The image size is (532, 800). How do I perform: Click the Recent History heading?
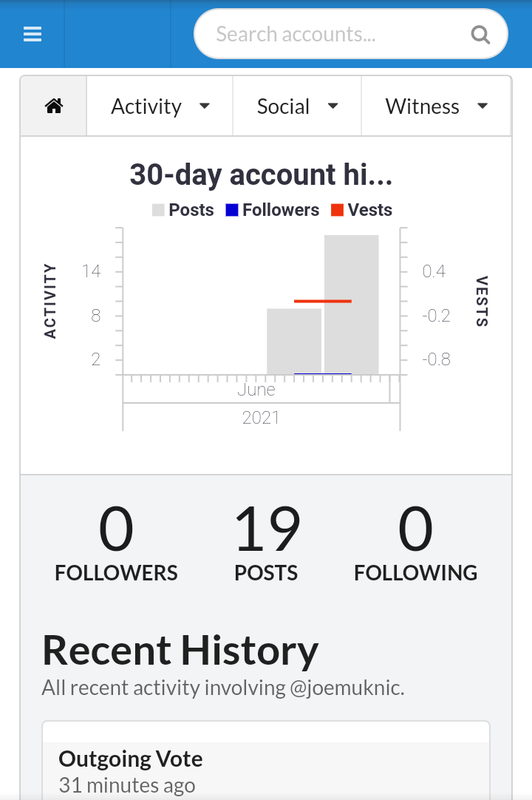click(x=180, y=651)
